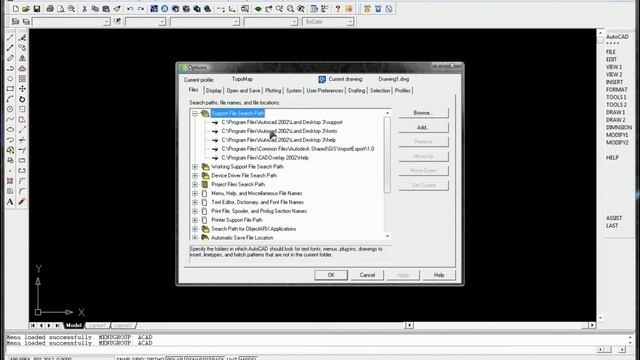The width and height of the screenshot is (640, 360).
Task: Expand Printer Support File Path node
Action: 195,220
